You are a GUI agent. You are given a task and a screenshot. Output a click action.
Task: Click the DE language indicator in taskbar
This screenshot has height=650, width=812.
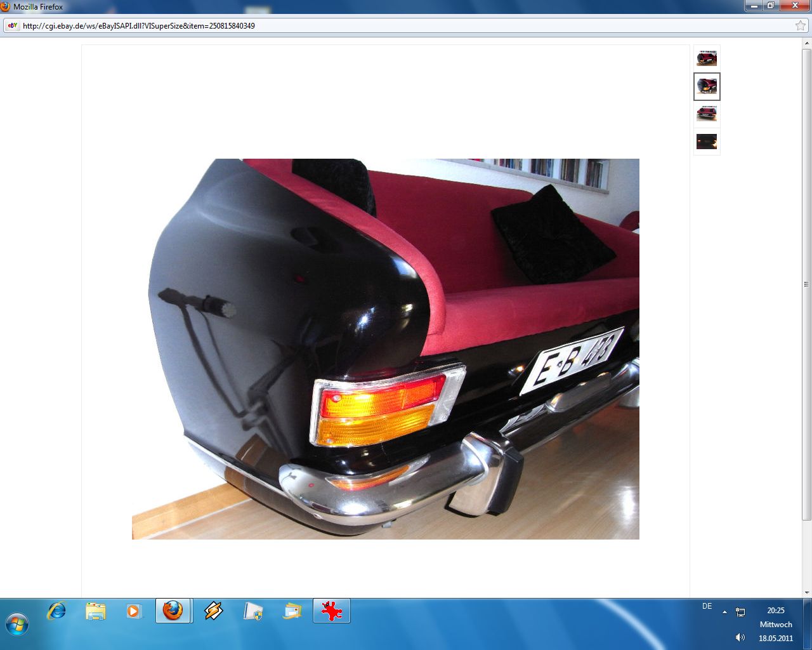coord(707,606)
